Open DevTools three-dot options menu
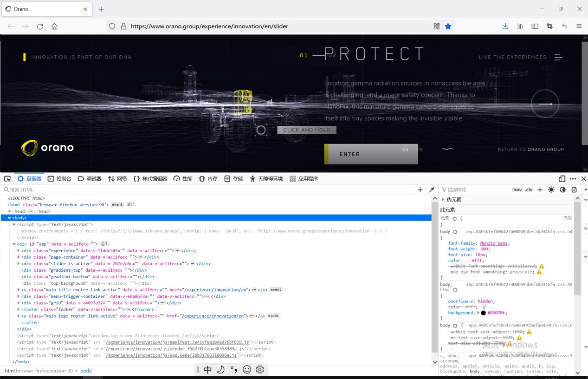Screen dimensions: 588x379 tap(573, 179)
